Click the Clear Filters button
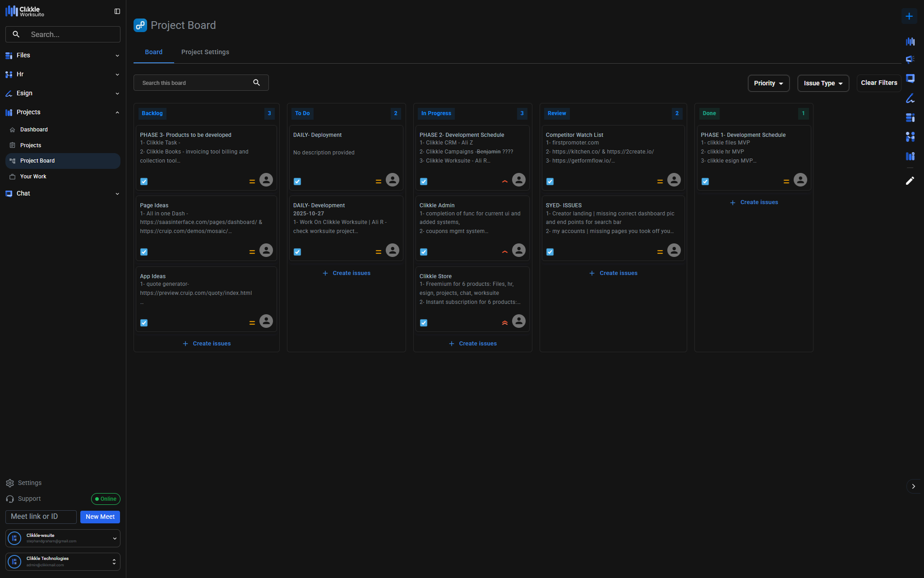The height and width of the screenshot is (578, 924). (878, 83)
